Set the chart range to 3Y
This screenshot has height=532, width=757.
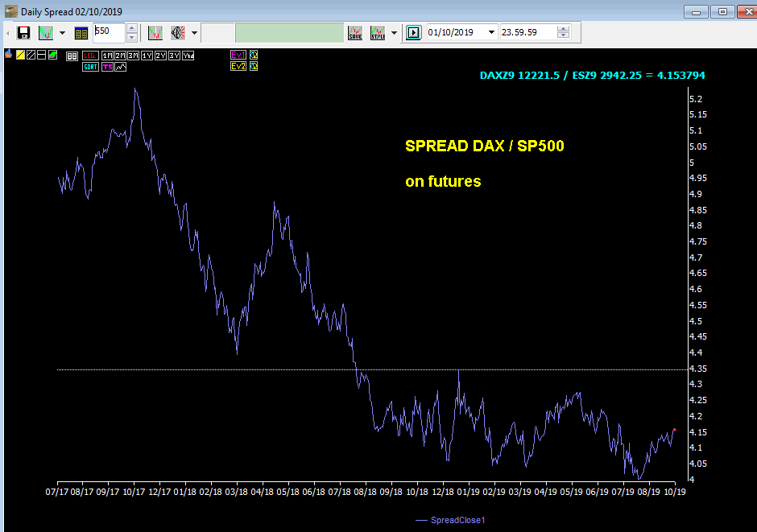174,56
